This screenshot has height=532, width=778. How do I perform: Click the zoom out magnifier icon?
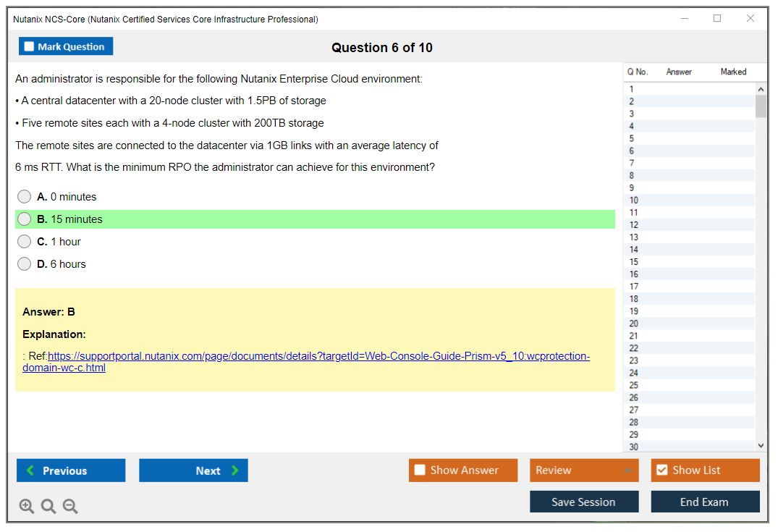(x=70, y=507)
